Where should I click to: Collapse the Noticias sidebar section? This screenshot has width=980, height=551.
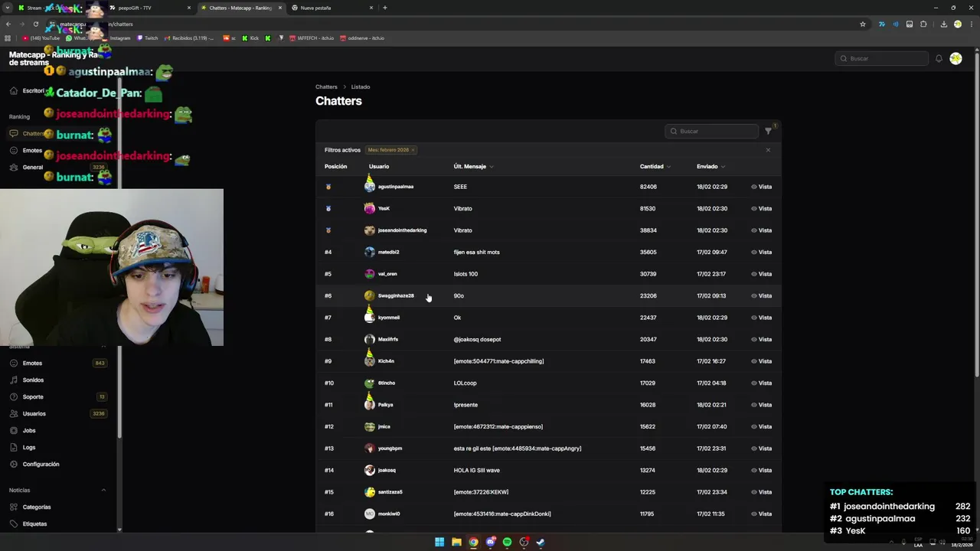coord(103,490)
